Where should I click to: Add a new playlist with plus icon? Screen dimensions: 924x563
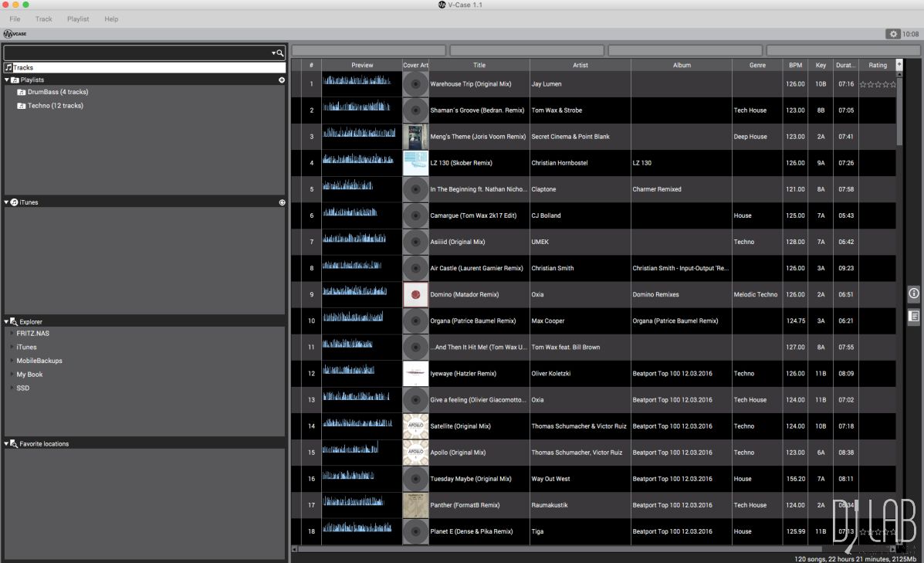click(282, 80)
